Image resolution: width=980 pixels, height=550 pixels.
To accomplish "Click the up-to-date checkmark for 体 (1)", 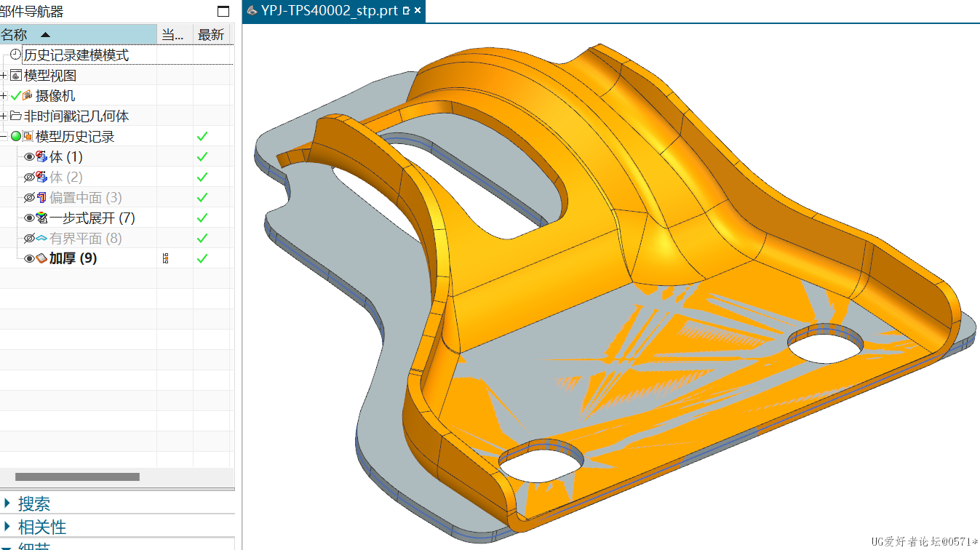I will pyautogui.click(x=202, y=156).
